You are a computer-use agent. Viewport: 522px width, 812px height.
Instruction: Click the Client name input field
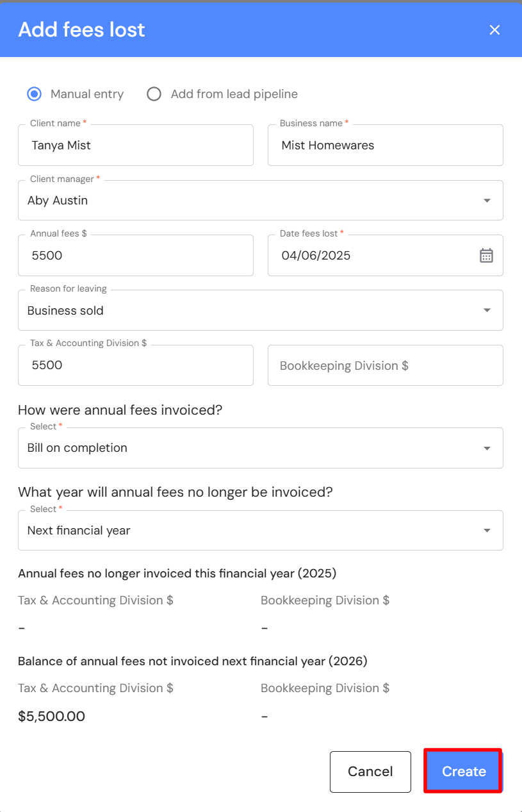tap(136, 145)
